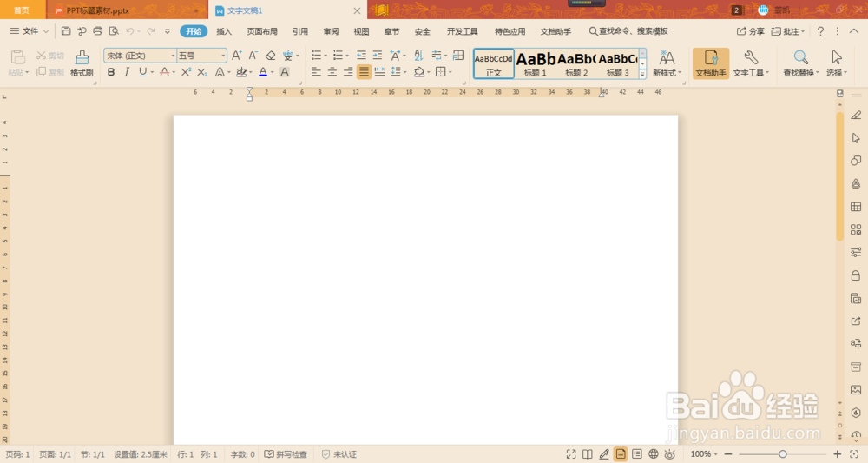
Task: Click the font color red-line A icon
Action: tap(164, 72)
